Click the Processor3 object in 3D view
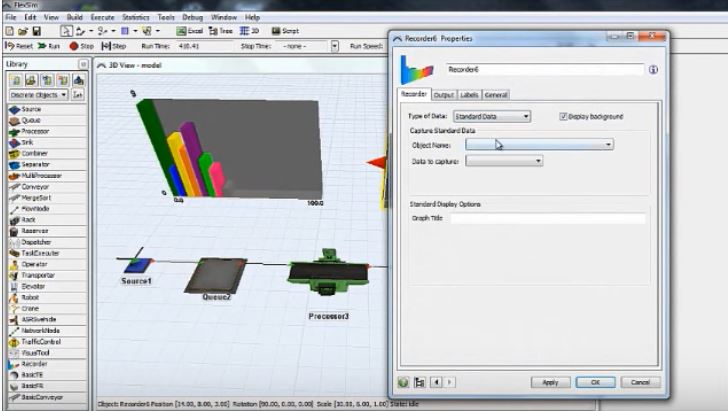 click(x=328, y=273)
